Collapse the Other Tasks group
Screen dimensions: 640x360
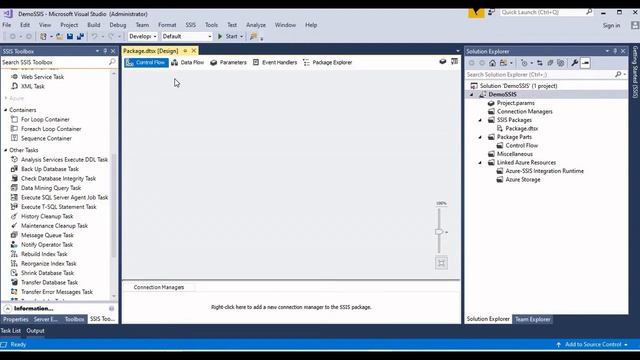(x=6, y=150)
